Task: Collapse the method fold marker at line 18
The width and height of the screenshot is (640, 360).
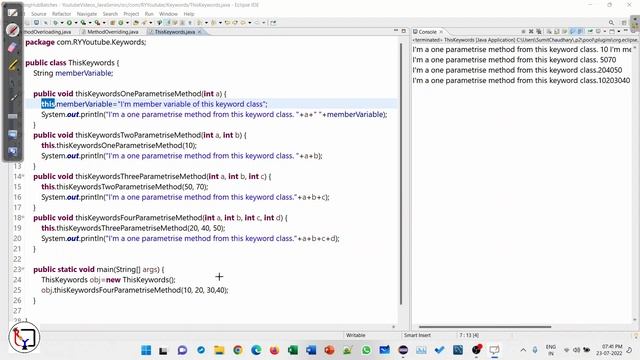Action: (x=23, y=218)
